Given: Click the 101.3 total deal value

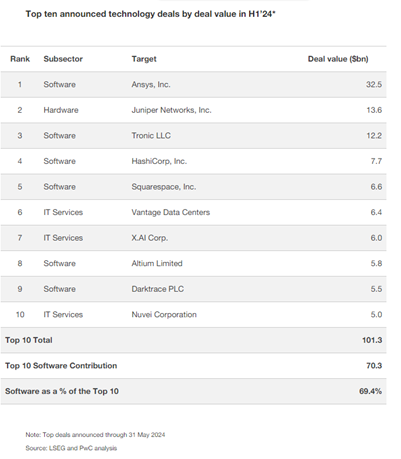Looking at the screenshot, I should [372, 340].
